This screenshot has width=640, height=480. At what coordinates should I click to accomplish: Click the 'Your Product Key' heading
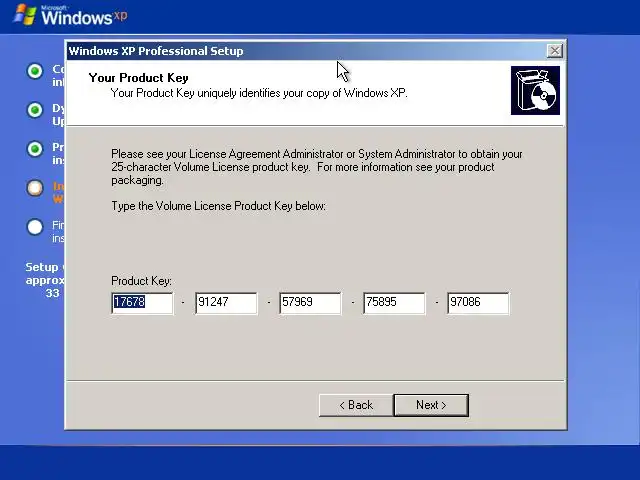(138, 78)
